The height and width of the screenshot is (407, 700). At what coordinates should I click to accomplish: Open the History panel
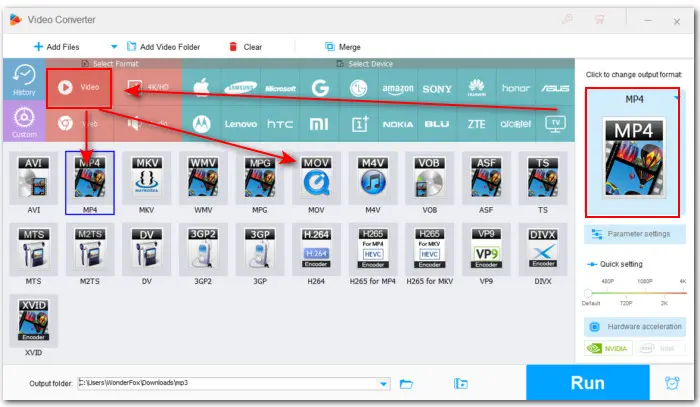tap(24, 79)
